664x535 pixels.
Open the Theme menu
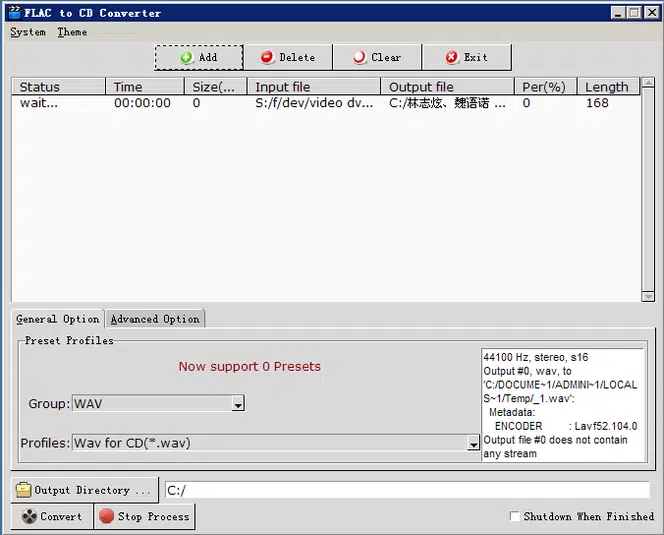(x=72, y=32)
